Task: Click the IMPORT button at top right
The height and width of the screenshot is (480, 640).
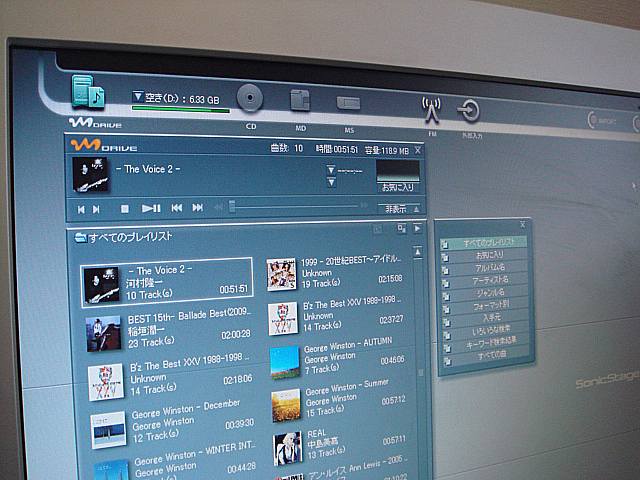Action: [602, 120]
